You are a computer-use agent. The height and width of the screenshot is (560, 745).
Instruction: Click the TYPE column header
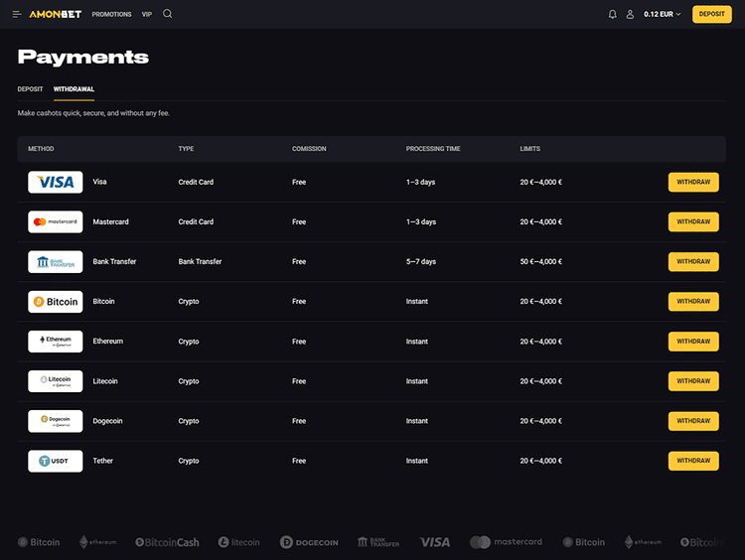click(x=186, y=149)
